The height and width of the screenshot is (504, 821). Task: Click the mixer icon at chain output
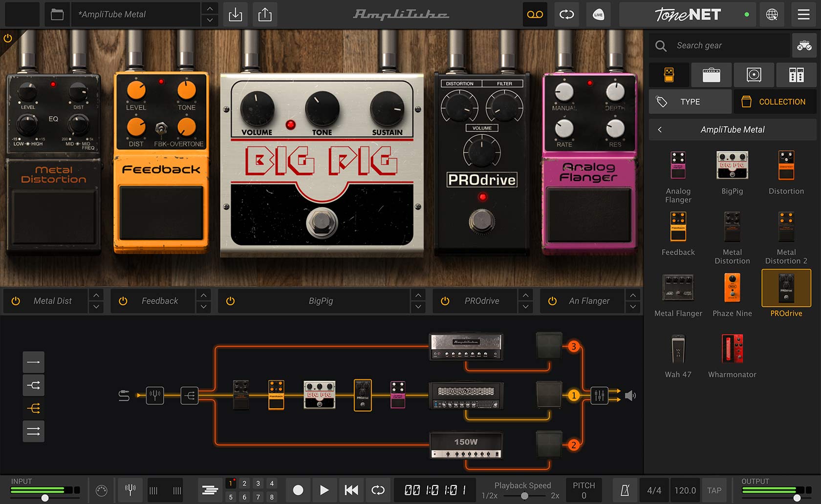coord(599,395)
